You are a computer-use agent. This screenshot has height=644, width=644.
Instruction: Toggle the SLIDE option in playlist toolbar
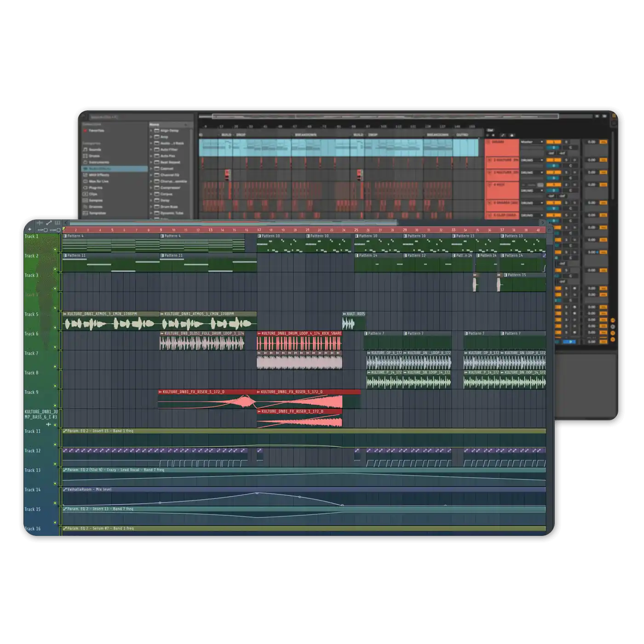point(58,230)
